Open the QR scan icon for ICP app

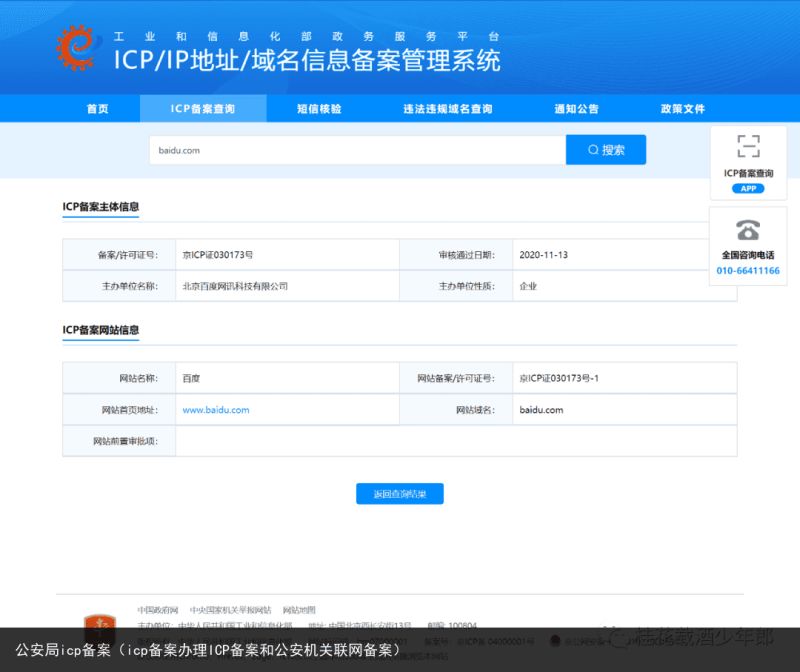click(x=748, y=146)
